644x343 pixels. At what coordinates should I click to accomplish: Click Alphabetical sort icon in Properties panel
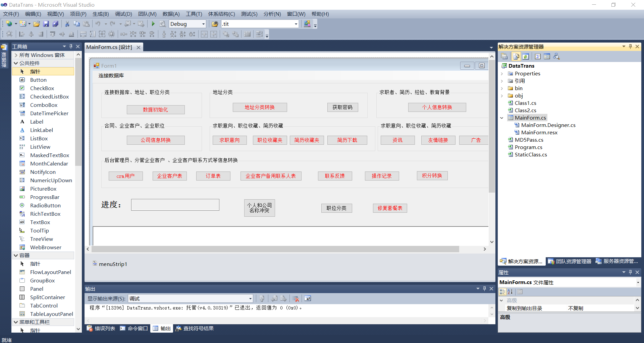pyautogui.click(x=510, y=292)
